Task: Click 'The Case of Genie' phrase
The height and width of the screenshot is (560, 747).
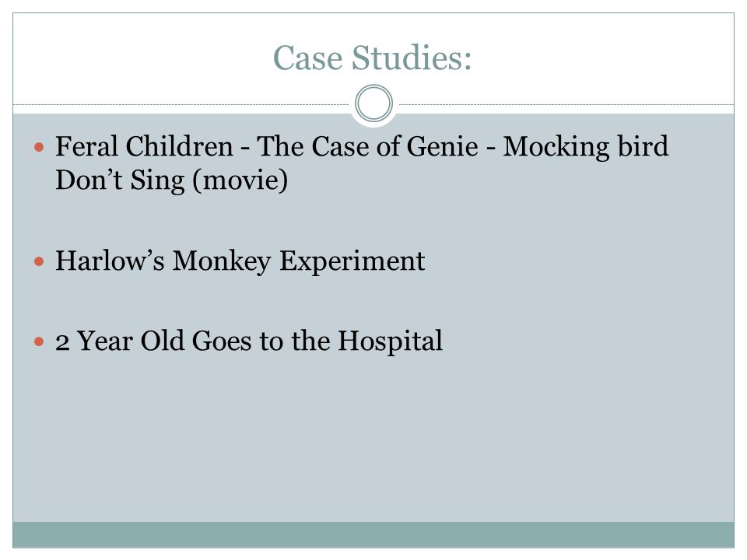Action: [367, 146]
